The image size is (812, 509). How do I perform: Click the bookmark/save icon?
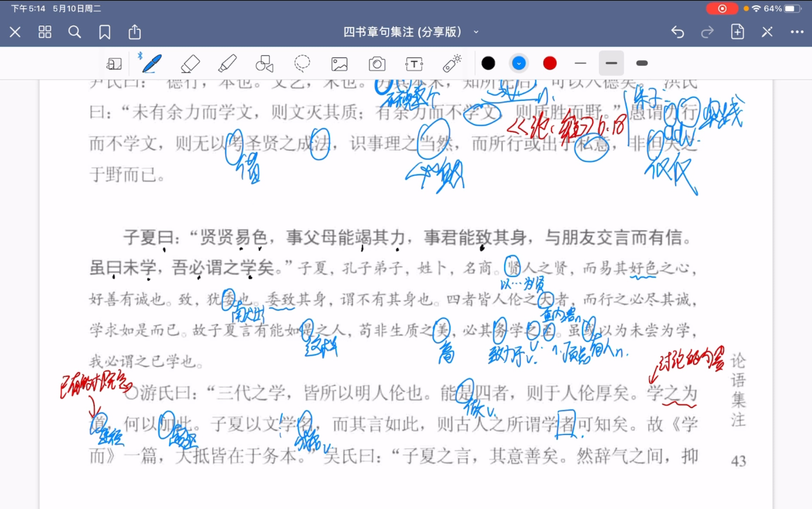point(105,32)
